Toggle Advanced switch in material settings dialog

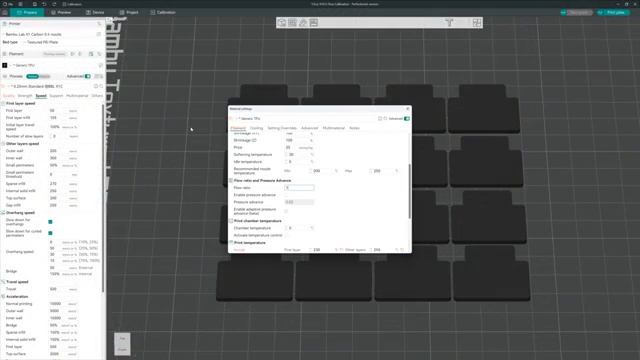[x=407, y=119]
